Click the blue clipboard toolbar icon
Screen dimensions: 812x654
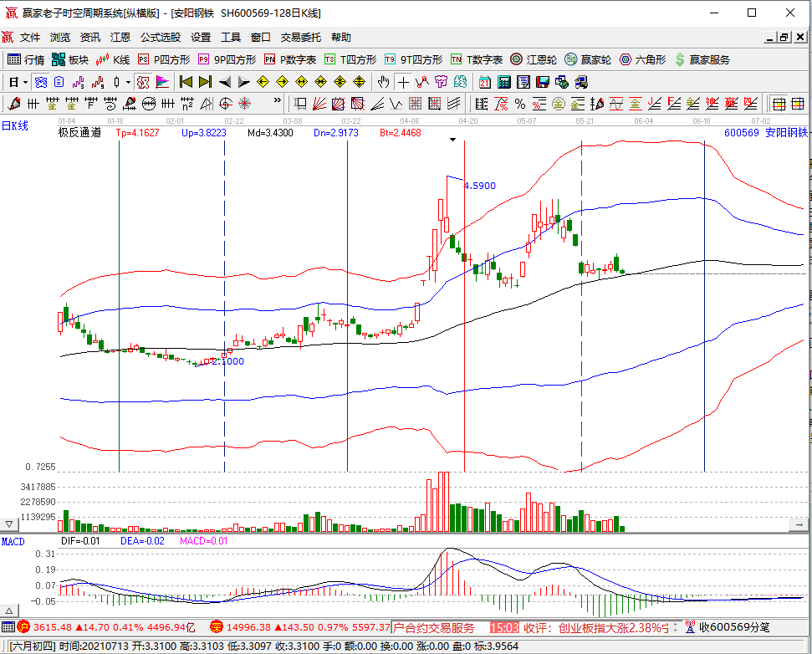(x=59, y=82)
